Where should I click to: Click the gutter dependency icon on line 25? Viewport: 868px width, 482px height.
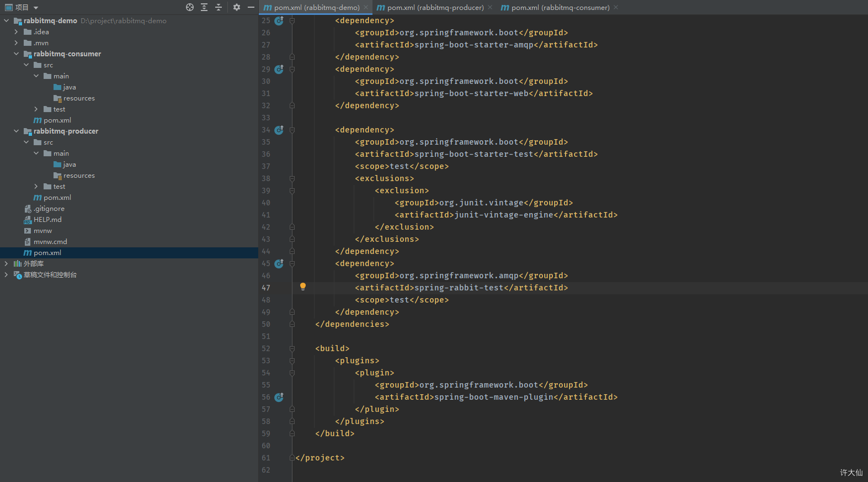pos(279,20)
